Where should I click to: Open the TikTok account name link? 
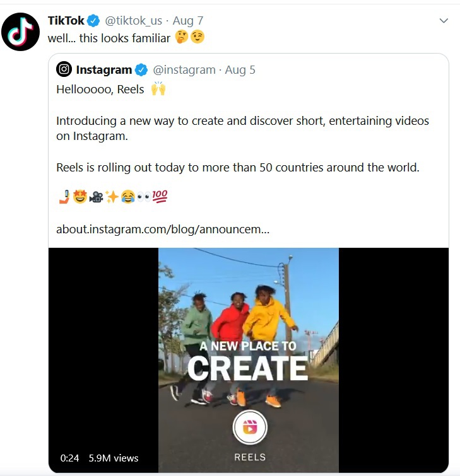(x=66, y=21)
